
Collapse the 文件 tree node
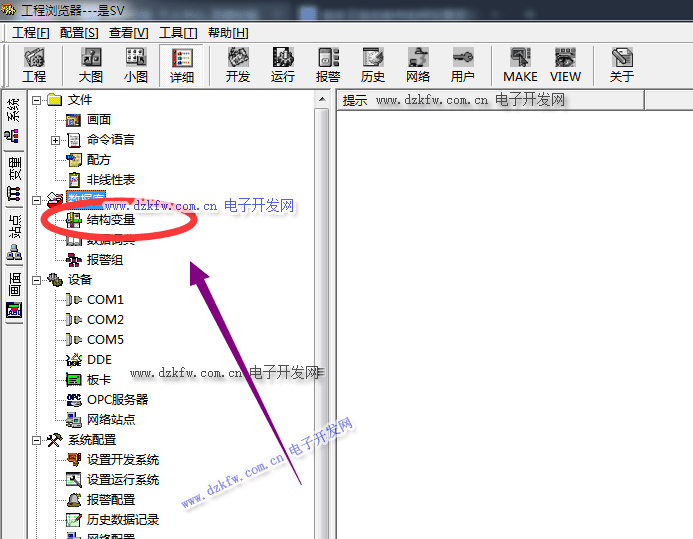tap(37, 100)
